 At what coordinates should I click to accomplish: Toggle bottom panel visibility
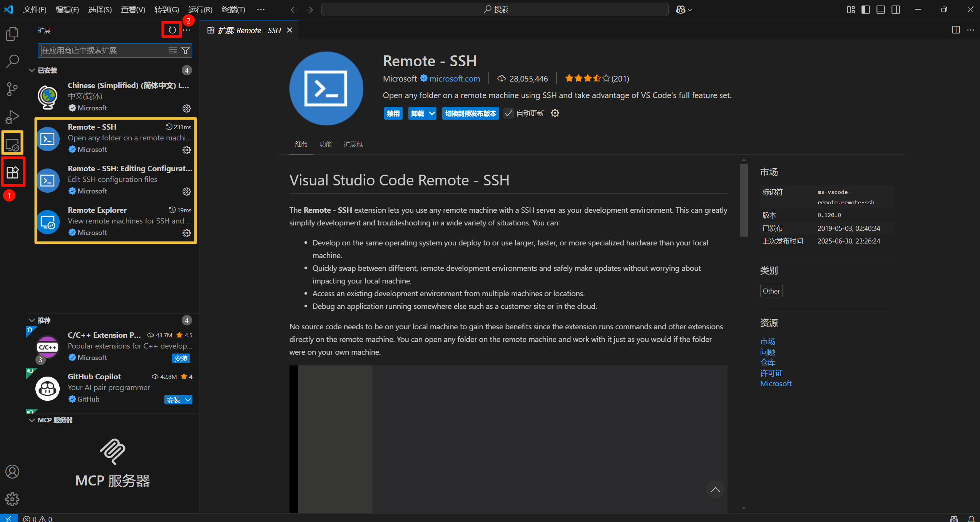[881, 10]
